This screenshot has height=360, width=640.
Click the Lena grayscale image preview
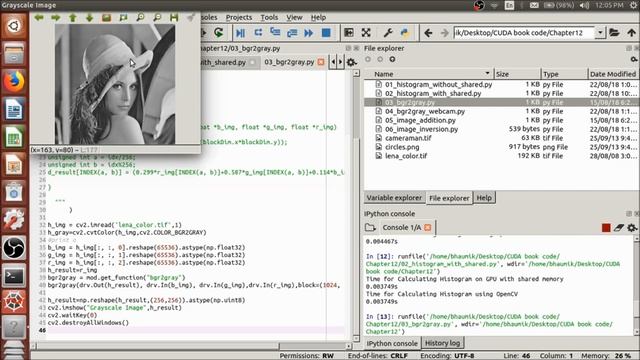click(x=115, y=84)
